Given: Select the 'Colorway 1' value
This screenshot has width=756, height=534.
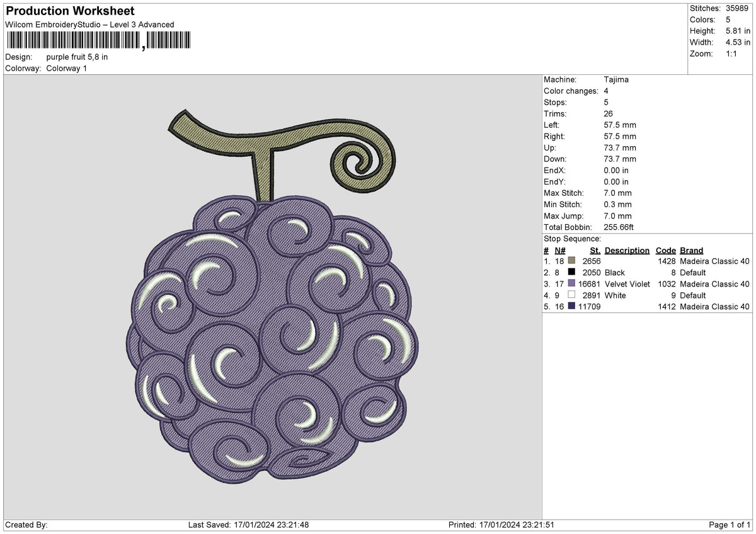Looking at the screenshot, I should (66, 68).
